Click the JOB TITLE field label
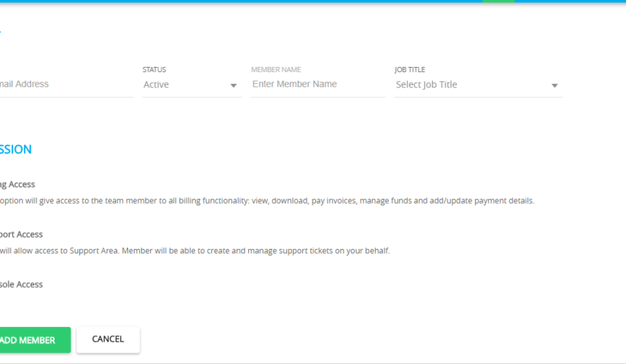Screen dimensions: 626x364 [x=410, y=69]
